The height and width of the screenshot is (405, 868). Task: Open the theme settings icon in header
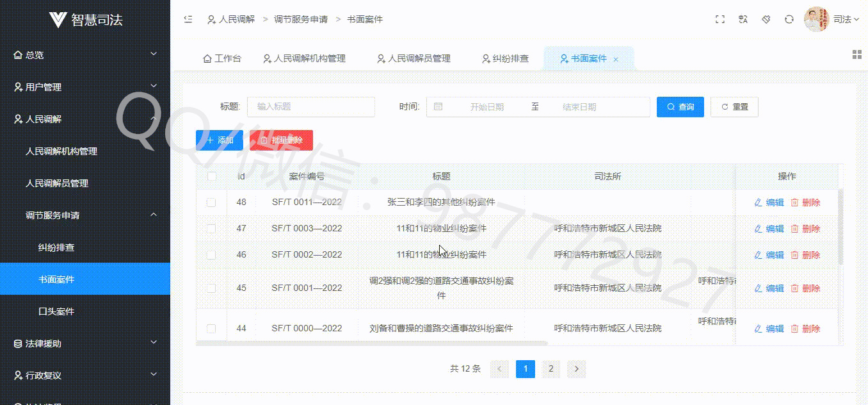(x=766, y=19)
